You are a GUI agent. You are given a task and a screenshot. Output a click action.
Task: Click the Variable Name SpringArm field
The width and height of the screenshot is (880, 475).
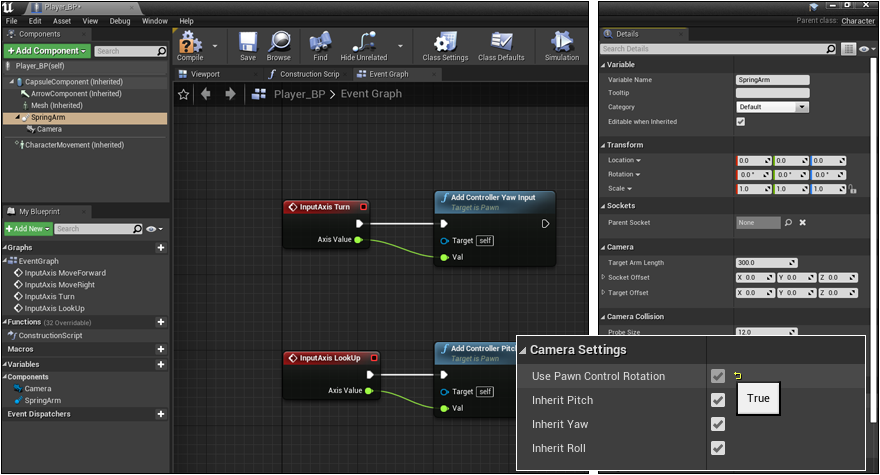[x=772, y=80]
